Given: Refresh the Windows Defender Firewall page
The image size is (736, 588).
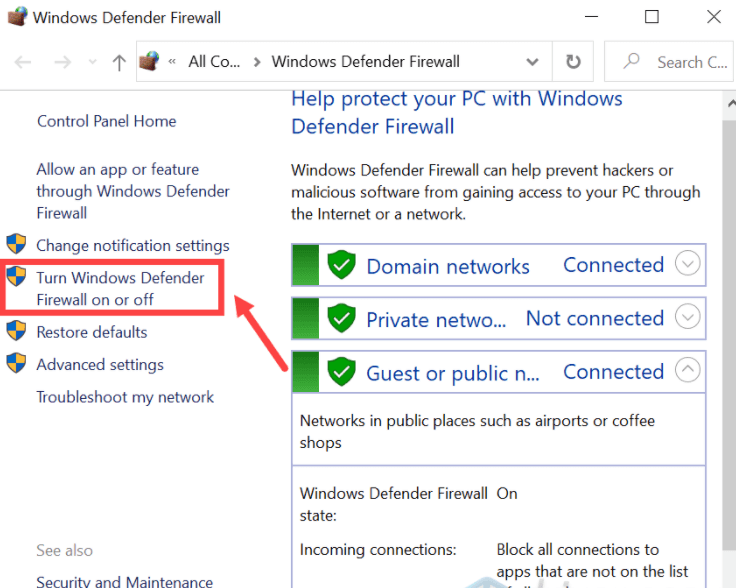Looking at the screenshot, I should (573, 62).
